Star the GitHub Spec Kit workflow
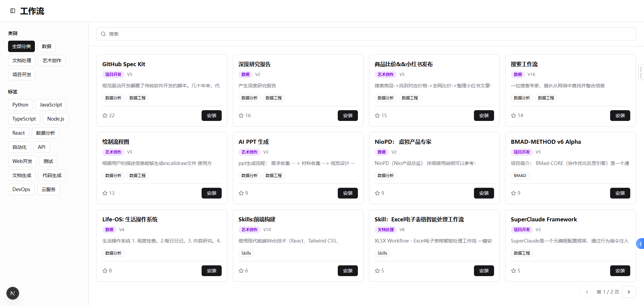 pos(104,115)
